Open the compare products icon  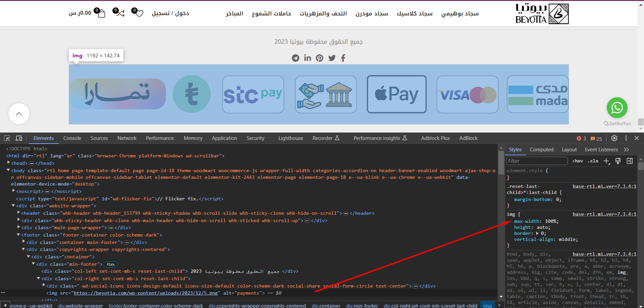coord(120,13)
